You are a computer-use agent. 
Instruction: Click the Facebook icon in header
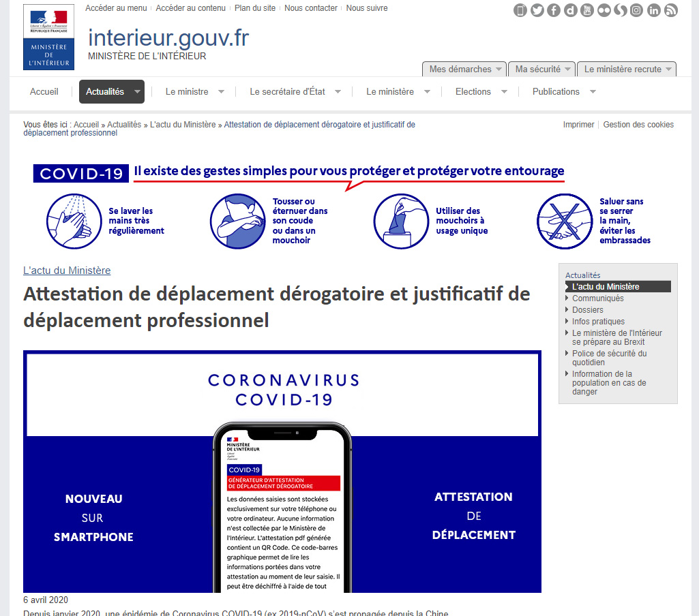(554, 10)
